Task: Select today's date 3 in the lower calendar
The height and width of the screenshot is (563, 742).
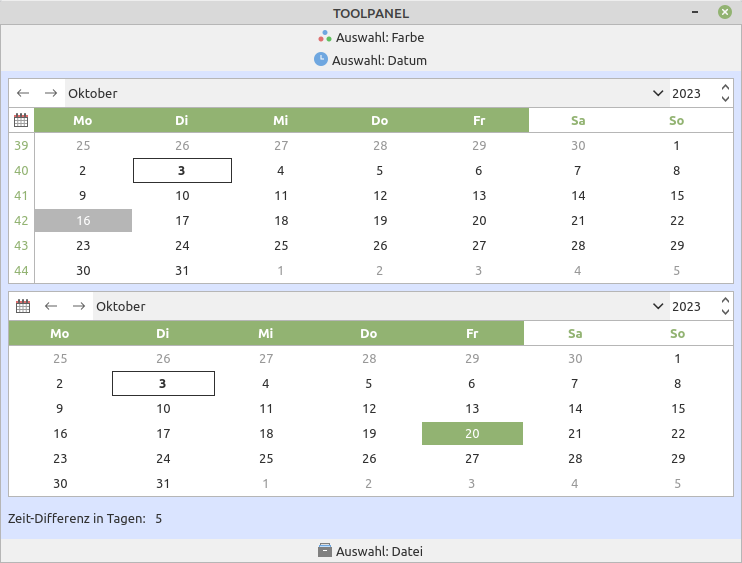Action: 163,383
